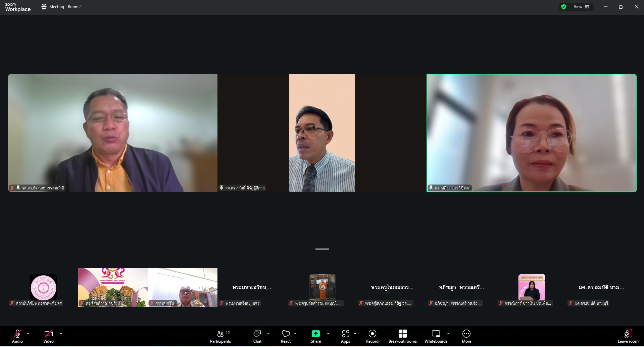The width and height of the screenshot is (644, 347).
Task: Open the Apps panel
Action: point(345,336)
